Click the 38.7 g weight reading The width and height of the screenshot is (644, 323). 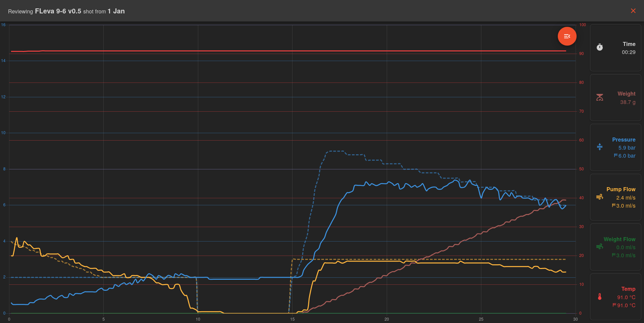pyautogui.click(x=628, y=102)
